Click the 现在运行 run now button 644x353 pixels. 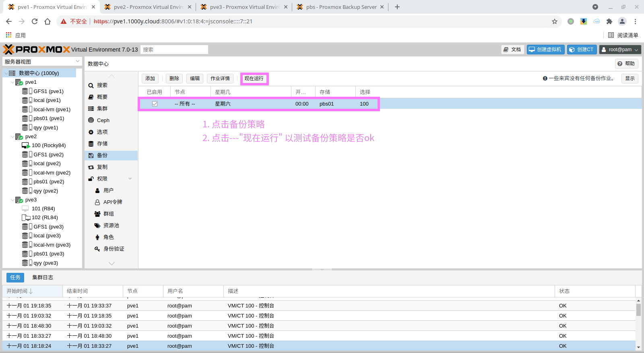click(x=254, y=79)
